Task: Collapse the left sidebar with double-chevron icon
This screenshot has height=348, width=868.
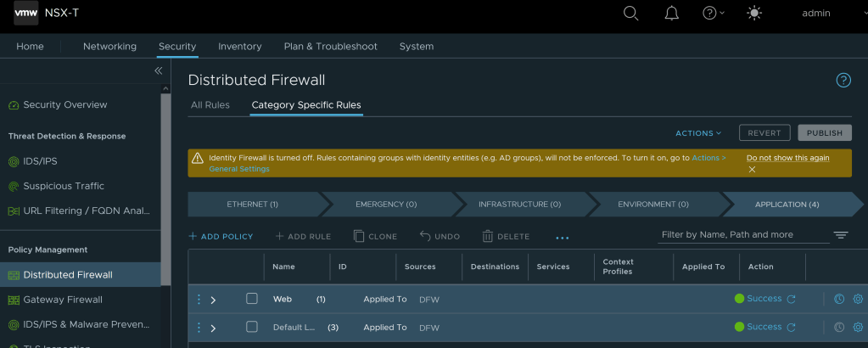Action: tap(158, 71)
